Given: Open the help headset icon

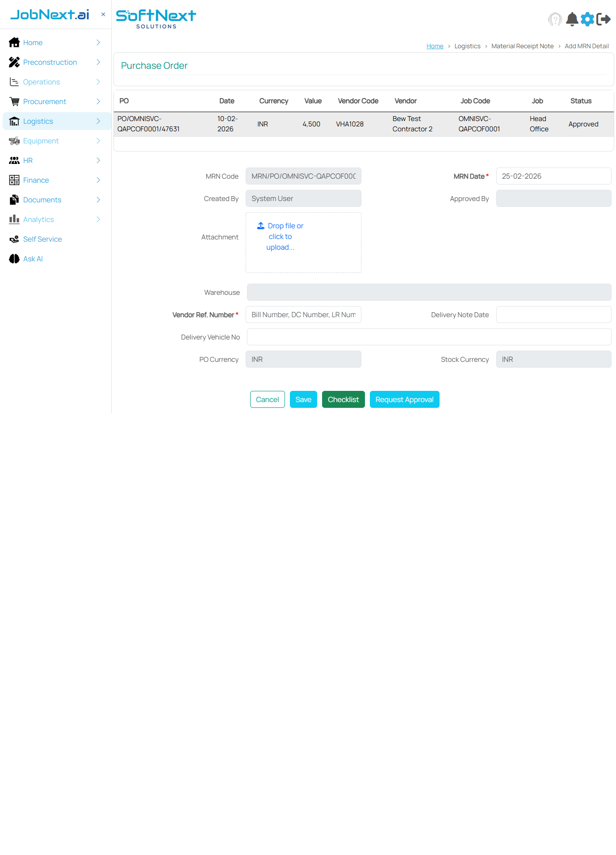Looking at the screenshot, I should 555,19.
